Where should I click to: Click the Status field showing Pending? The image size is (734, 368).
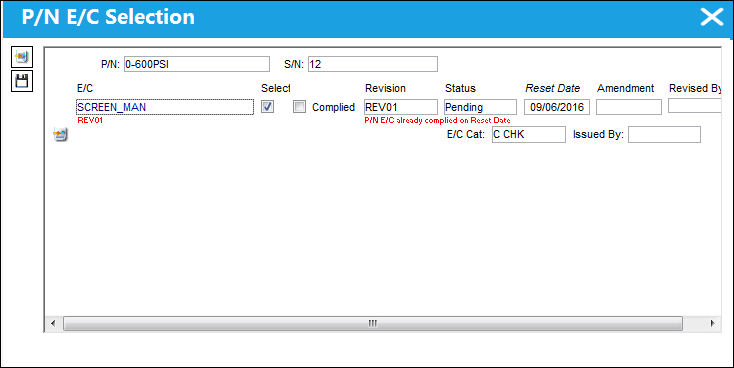tap(480, 107)
